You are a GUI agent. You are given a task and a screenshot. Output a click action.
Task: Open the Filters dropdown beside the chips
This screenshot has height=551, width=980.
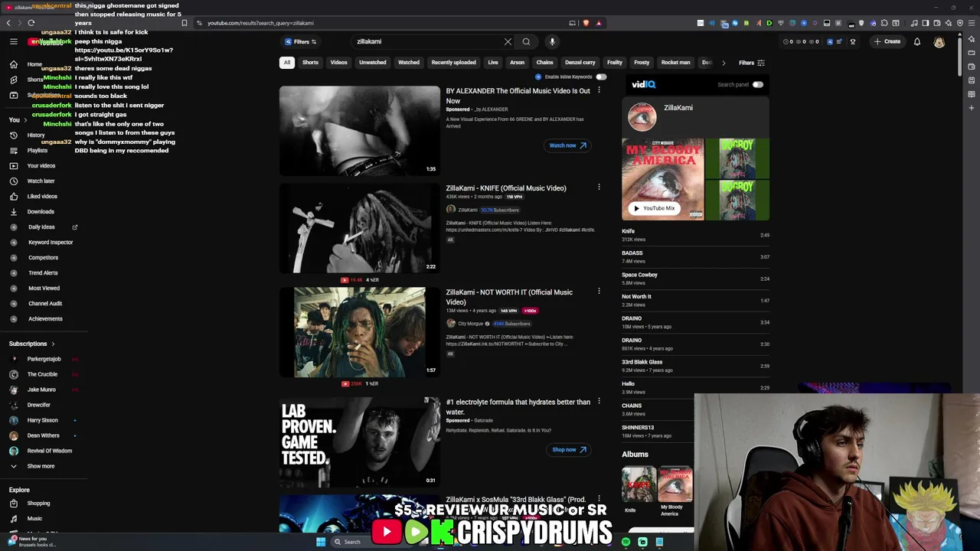751,63
